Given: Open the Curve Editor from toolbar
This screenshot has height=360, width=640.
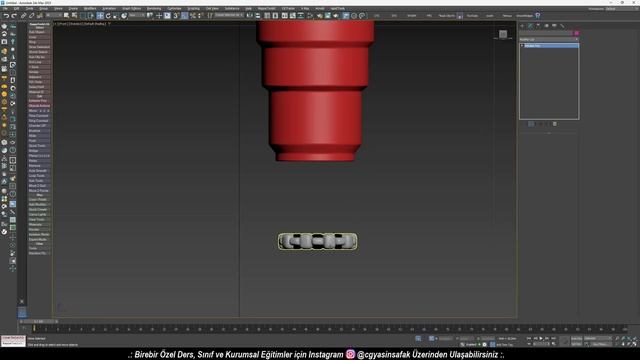Looking at the screenshot, I should point(293,16).
